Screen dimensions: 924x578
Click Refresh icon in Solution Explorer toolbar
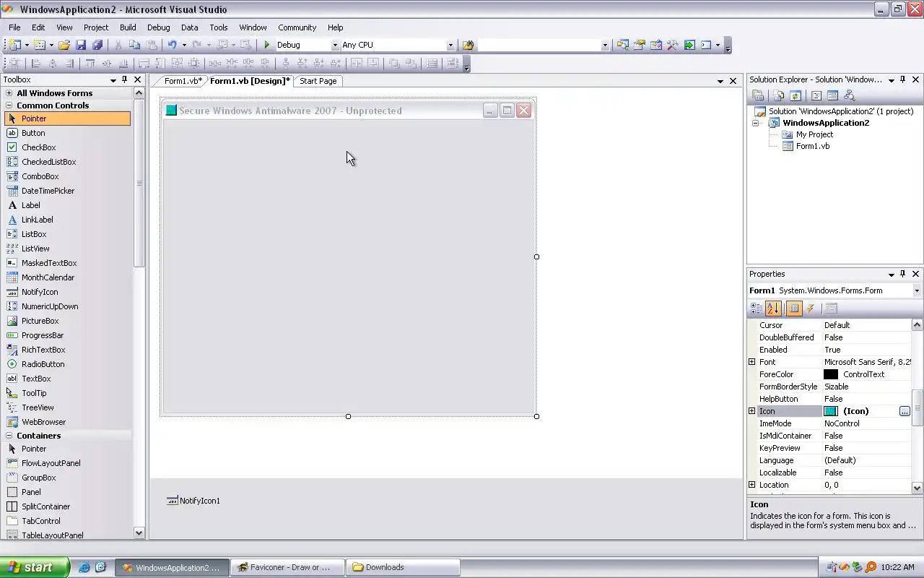(x=795, y=95)
